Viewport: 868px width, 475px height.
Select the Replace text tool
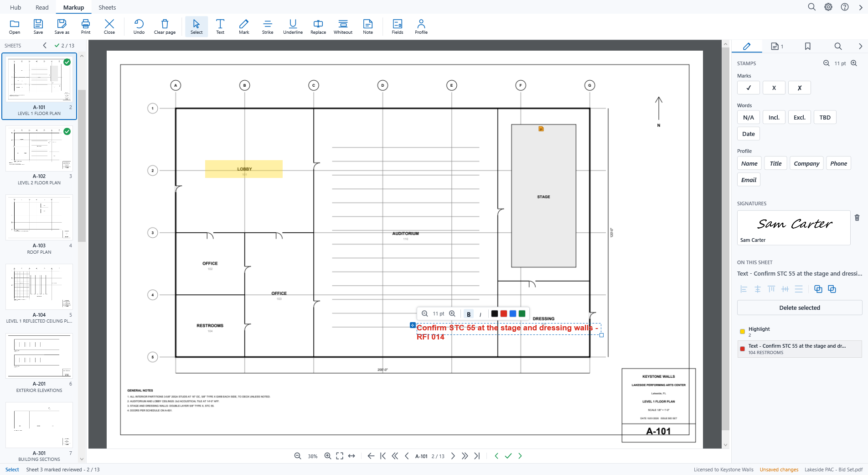point(318,26)
